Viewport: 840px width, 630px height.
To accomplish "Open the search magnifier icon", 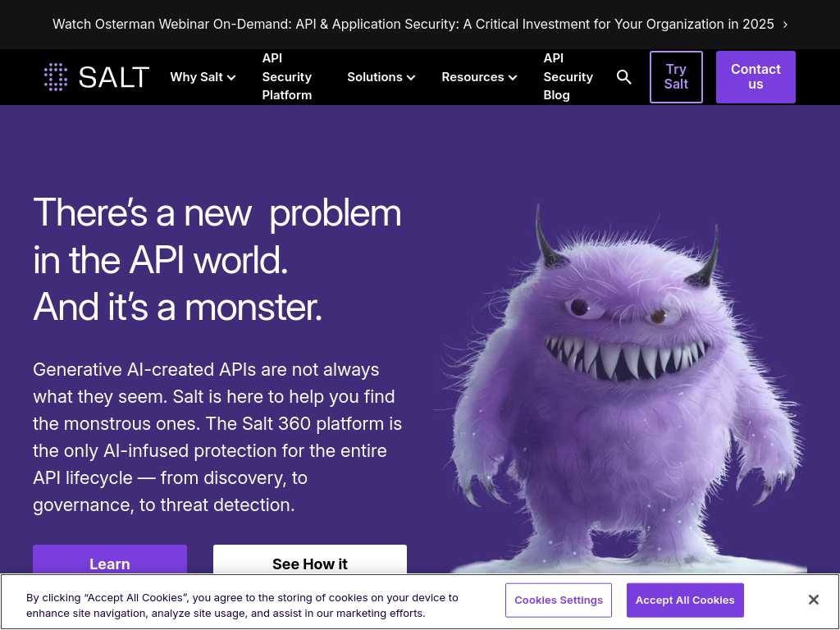I will click(623, 77).
